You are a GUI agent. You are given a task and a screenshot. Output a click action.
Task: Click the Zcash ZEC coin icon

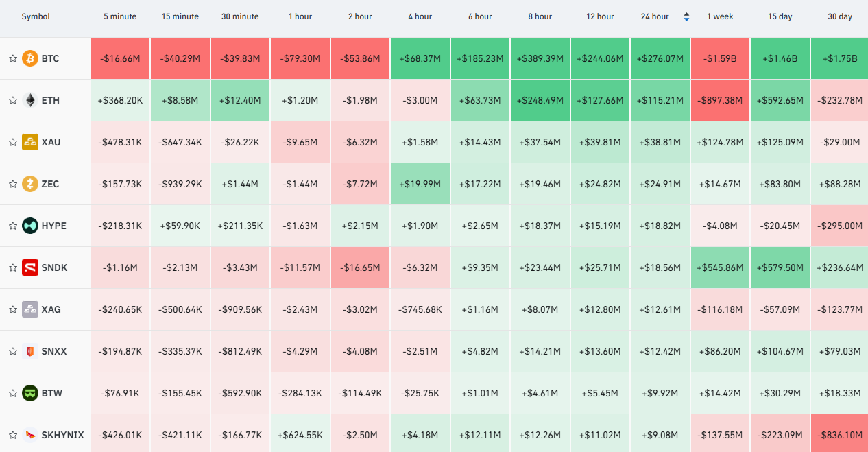click(29, 184)
